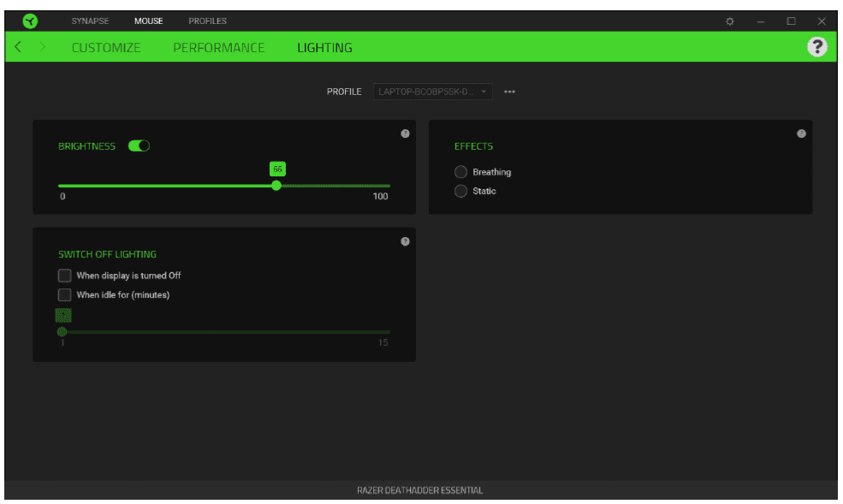The width and height of the screenshot is (843, 504).
Task: Click the back navigation arrow
Action: (17, 48)
